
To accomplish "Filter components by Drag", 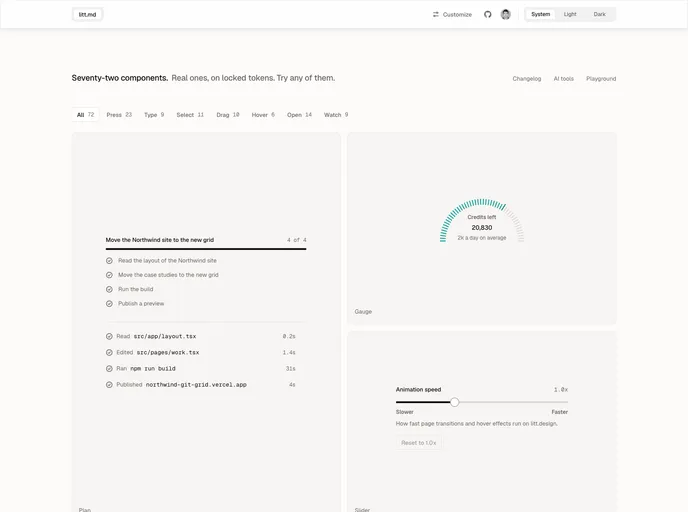I will pyautogui.click(x=228, y=115).
